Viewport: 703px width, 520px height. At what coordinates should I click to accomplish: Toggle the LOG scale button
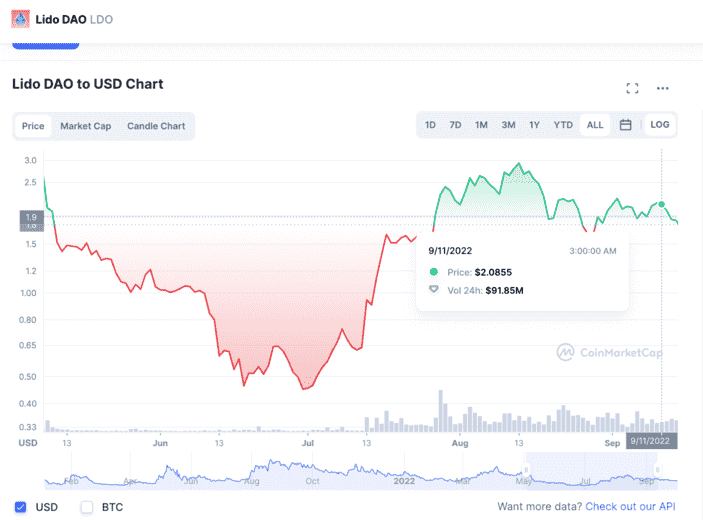click(660, 125)
